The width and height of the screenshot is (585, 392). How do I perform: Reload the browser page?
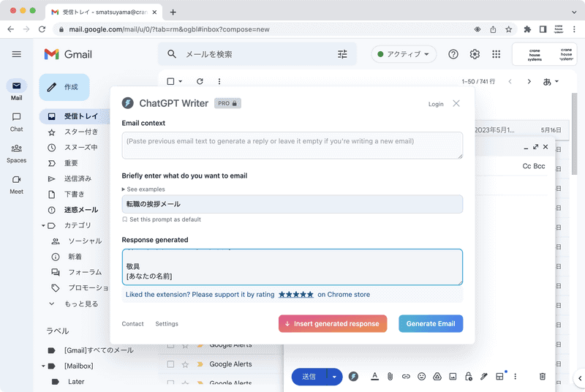(42, 29)
